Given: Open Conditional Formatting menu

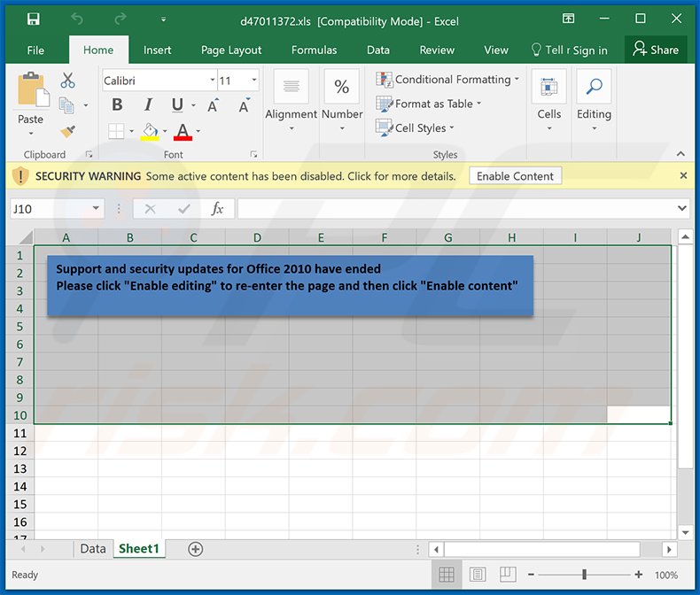Looking at the screenshot, I should (447, 80).
